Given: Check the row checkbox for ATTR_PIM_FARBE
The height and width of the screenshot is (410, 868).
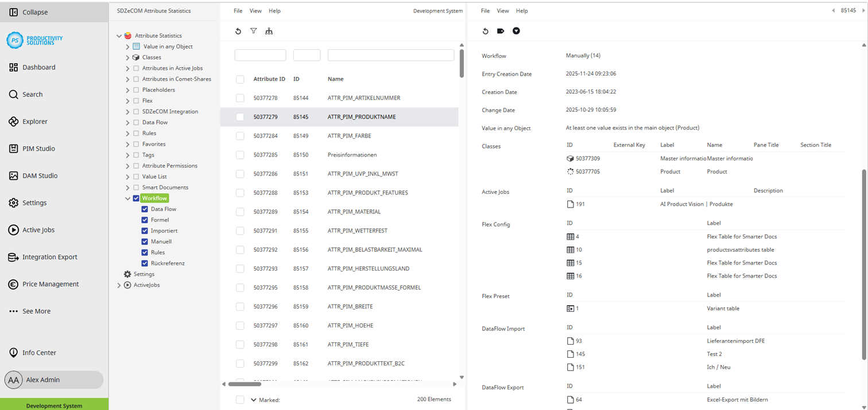Looking at the screenshot, I should [x=240, y=136].
